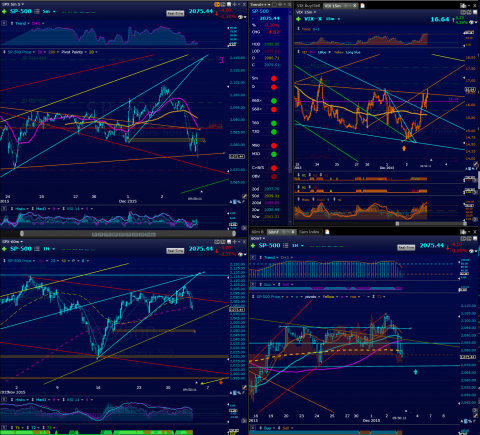Click the green add-symbol icon in the bottom-right SP-500 chart
Viewport: 480px width, 435px height.
pos(253,246)
